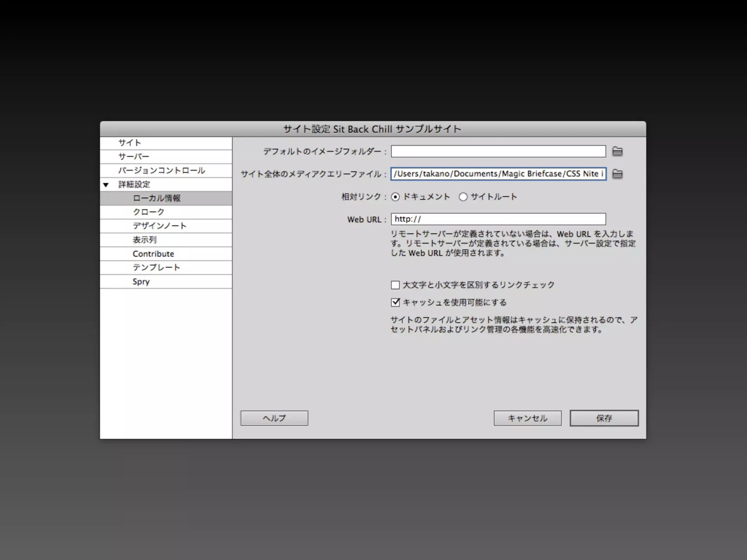Select サーバー in the sidebar

pyautogui.click(x=133, y=157)
